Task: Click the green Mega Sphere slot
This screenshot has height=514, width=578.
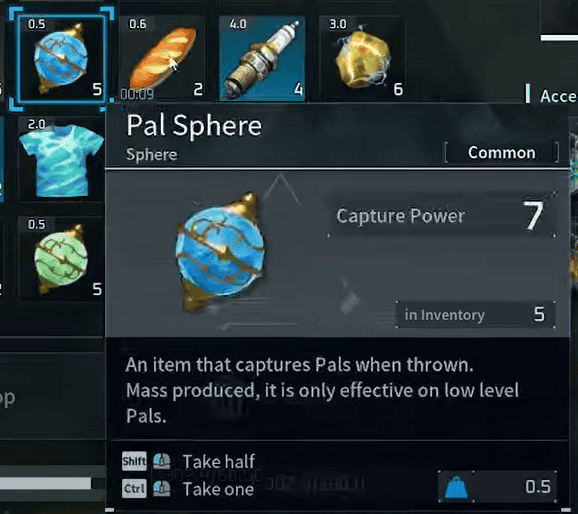Action: coord(61,259)
